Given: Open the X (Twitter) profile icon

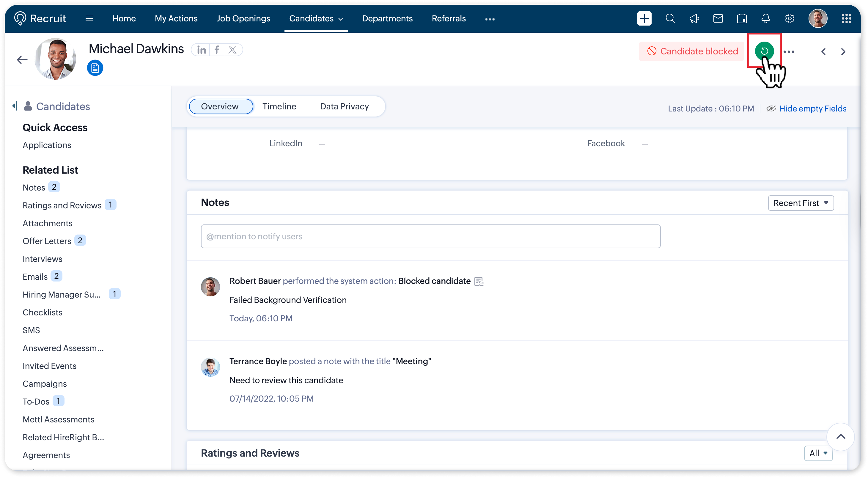Looking at the screenshot, I should (x=232, y=50).
